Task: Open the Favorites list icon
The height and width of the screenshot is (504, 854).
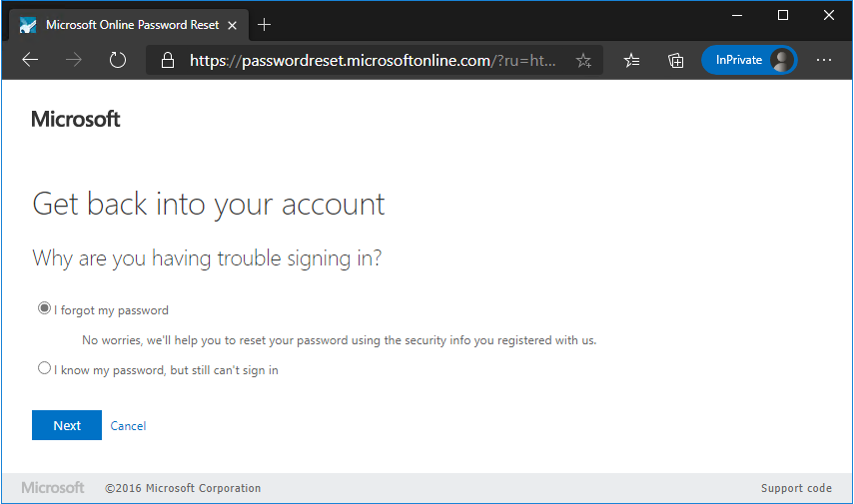Action: point(632,60)
